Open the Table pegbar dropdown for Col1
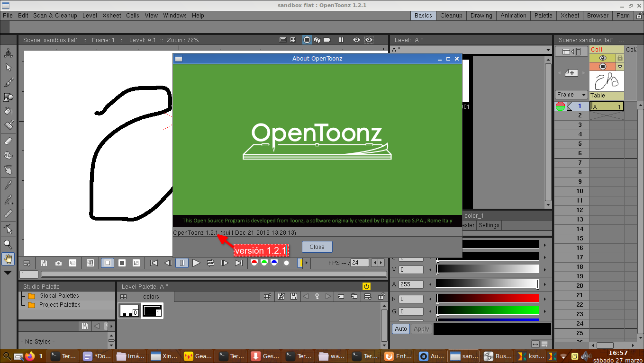Screen dimensions: 644x363 point(607,95)
